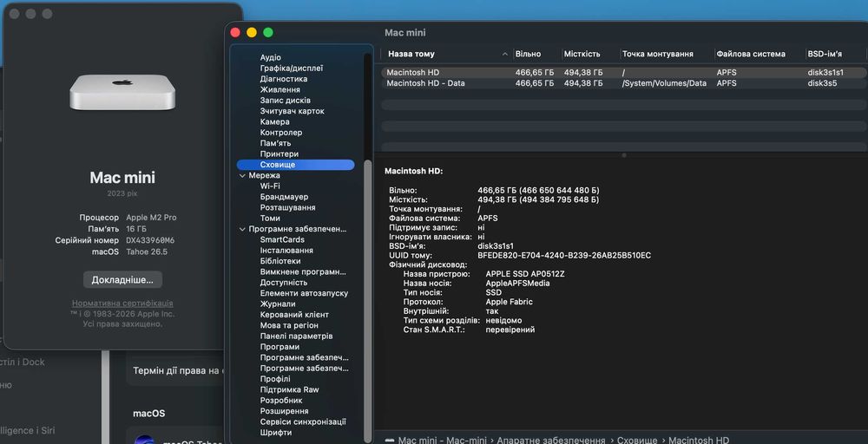Open Томи under Мережа

pyautogui.click(x=270, y=219)
